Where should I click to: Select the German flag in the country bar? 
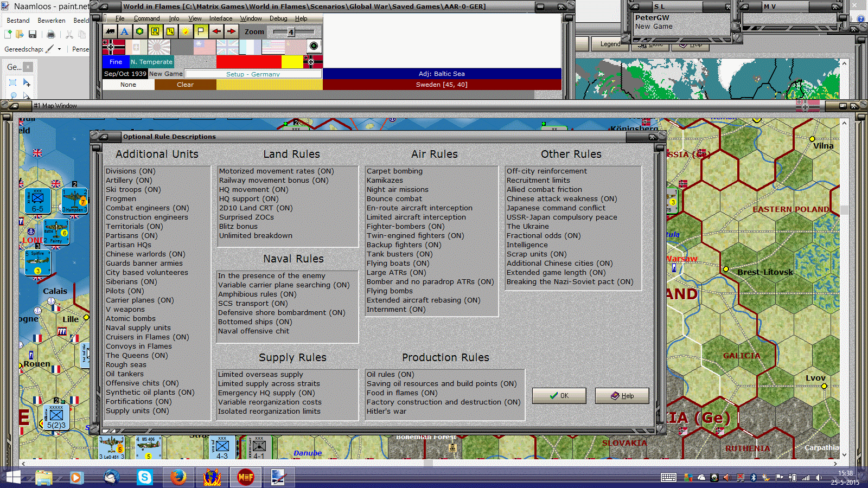pyautogui.click(x=113, y=47)
